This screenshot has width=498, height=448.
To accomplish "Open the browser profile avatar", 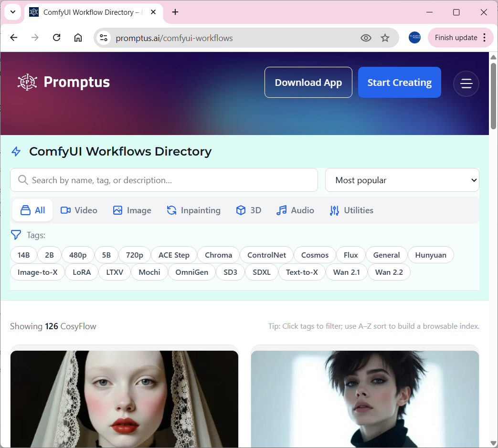I will click(414, 37).
